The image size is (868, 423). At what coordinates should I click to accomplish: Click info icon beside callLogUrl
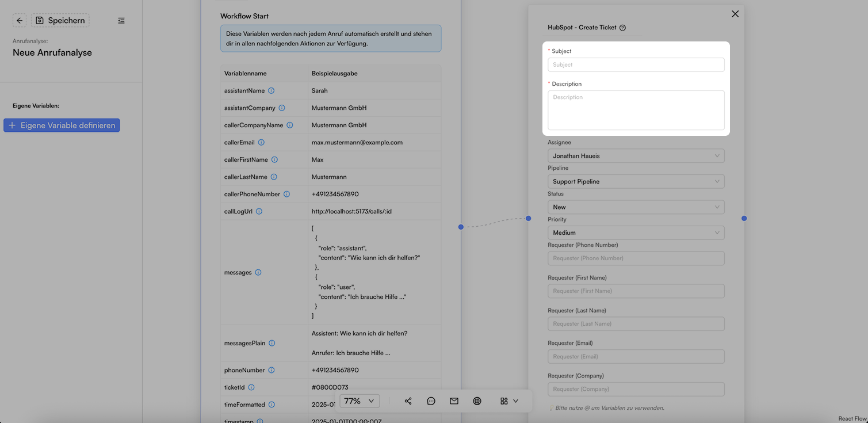coord(259,211)
